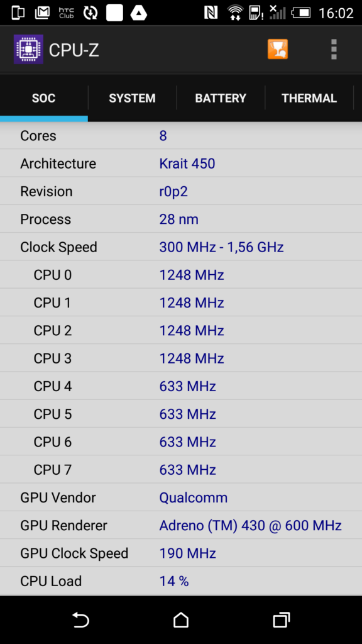Image resolution: width=362 pixels, height=644 pixels.
Task: Tap the Clock Speed row
Action: click(x=181, y=247)
